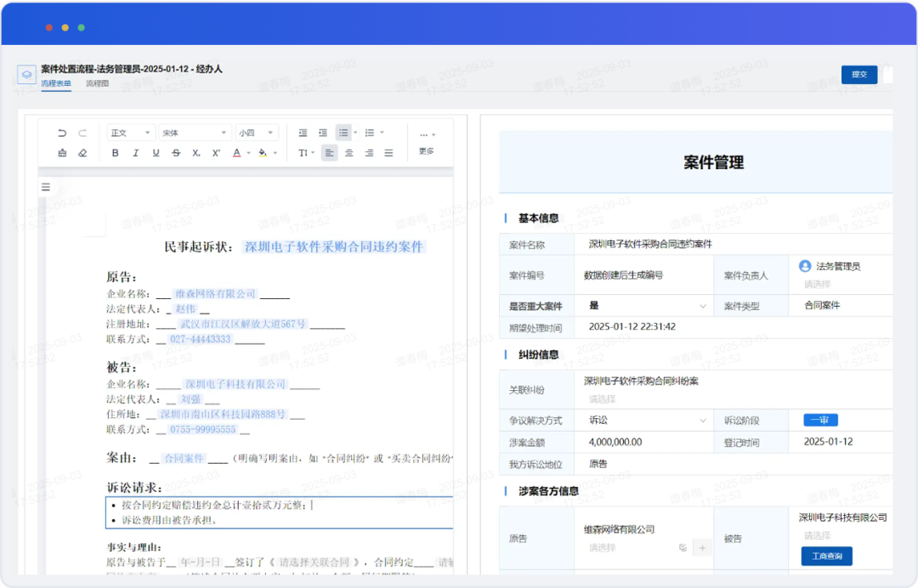
Task: Open the 正文 paragraph style dropdown
Action: (x=131, y=133)
